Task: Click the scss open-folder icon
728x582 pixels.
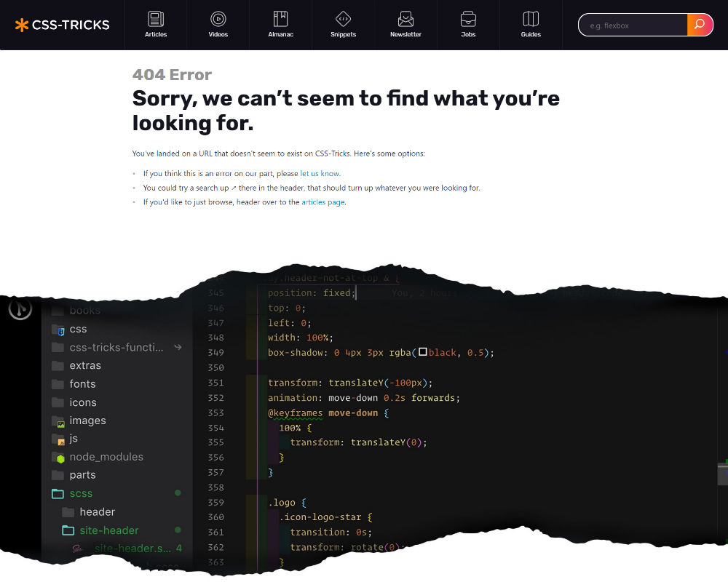Action: (58, 494)
